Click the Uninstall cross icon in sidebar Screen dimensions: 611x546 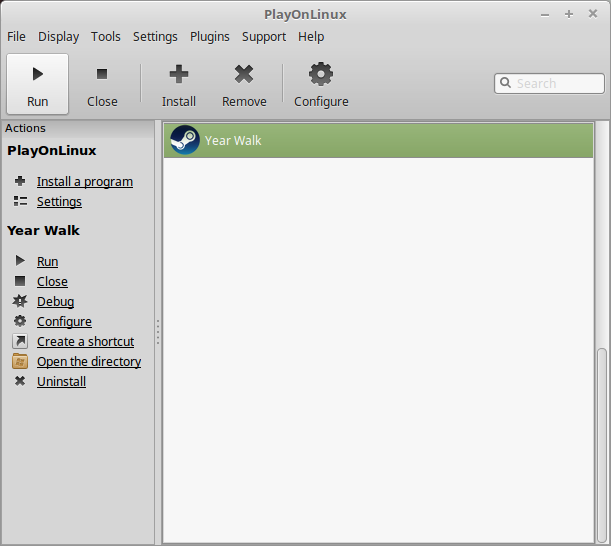click(20, 381)
